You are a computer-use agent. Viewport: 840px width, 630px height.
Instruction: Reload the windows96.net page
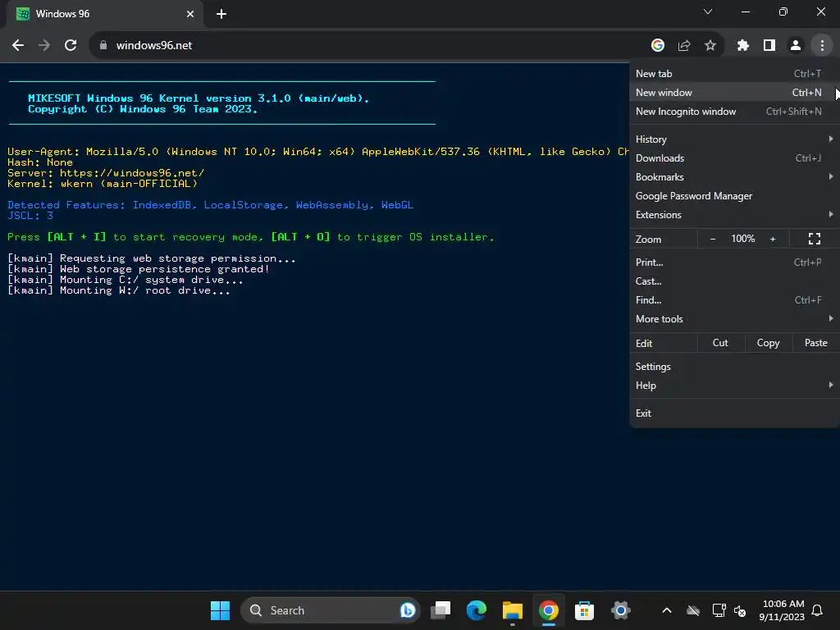[71, 46]
